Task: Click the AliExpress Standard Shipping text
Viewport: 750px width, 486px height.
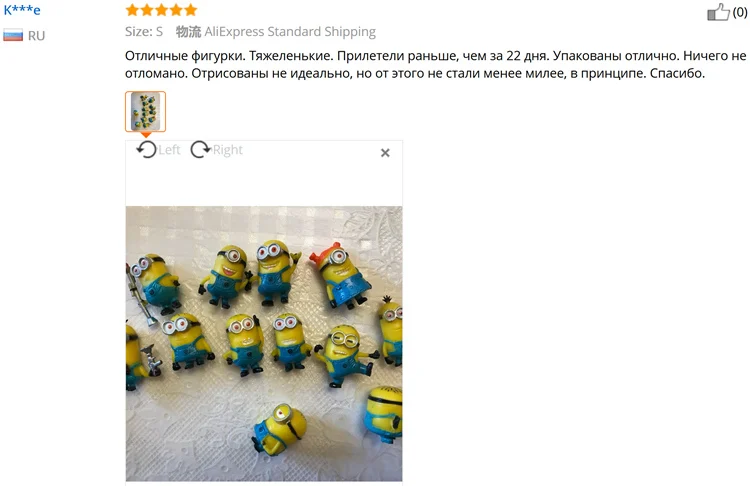Action: (290, 32)
